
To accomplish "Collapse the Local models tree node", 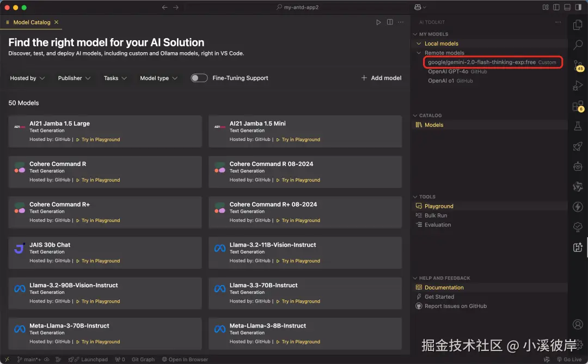I will point(419,44).
